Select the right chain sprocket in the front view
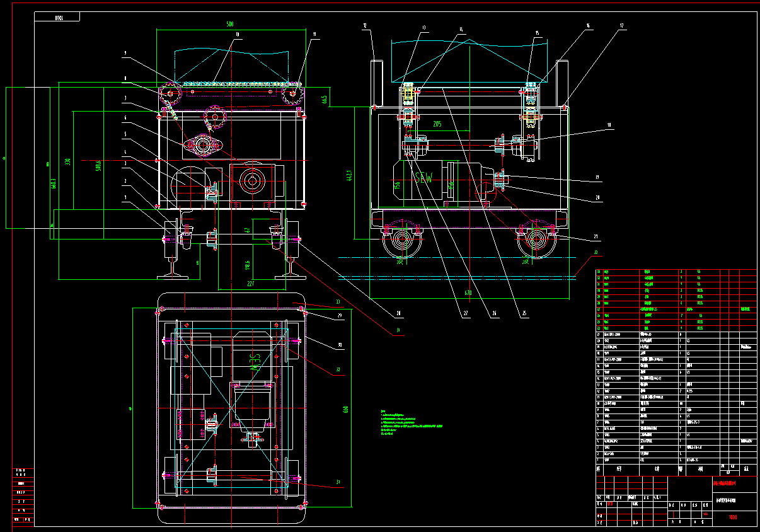The image size is (760, 532). (293, 95)
